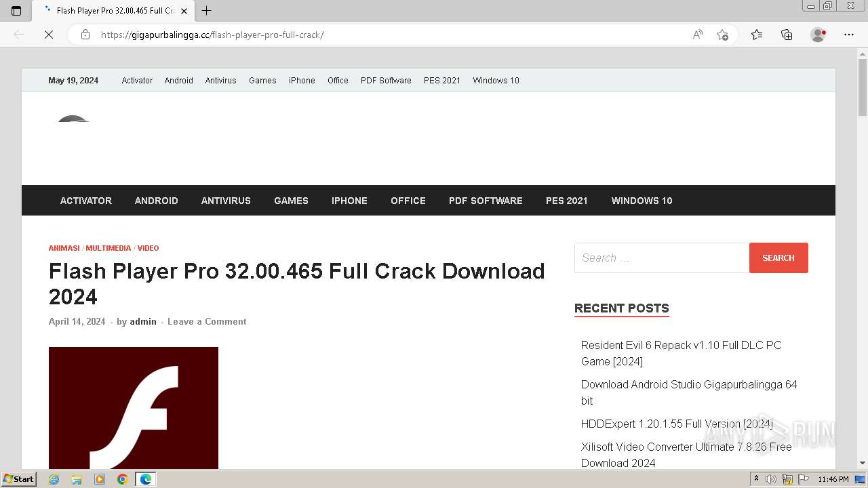Close the Flash Player Pro tab
Screen dimensions: 868x488
point(184,11)
